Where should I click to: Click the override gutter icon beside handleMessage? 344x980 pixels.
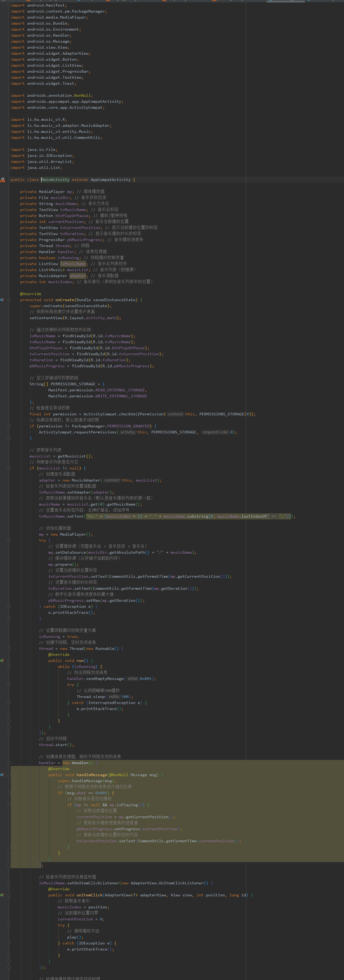click(2, 775)
